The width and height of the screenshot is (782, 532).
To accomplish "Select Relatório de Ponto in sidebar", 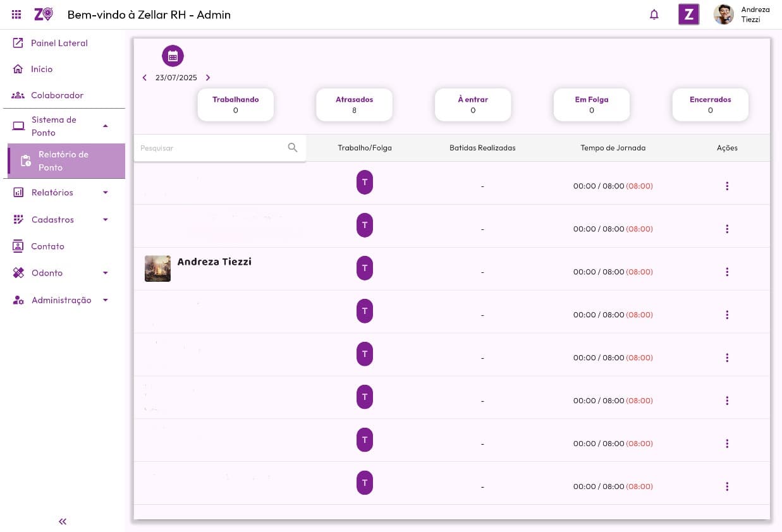I will tap(63, 161).
